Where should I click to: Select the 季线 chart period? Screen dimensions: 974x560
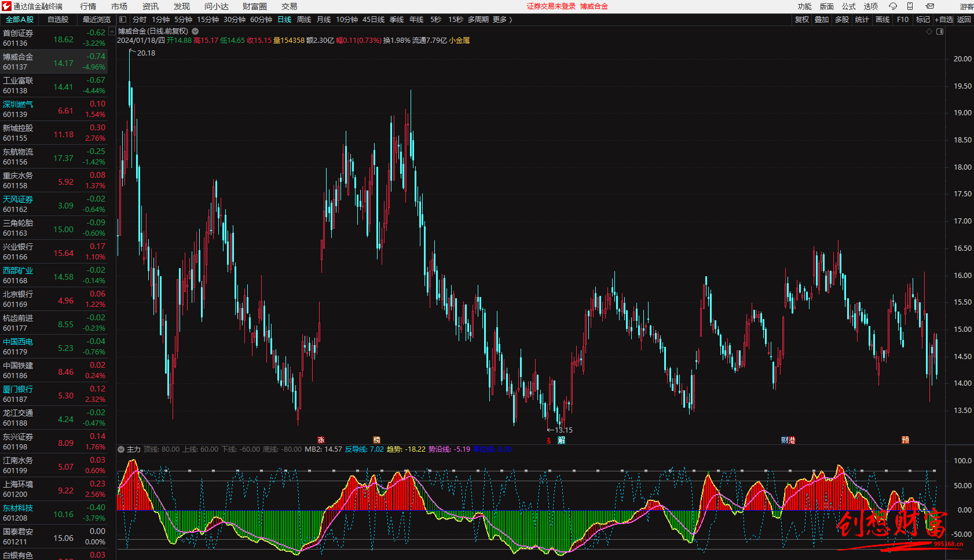click(x=397, y=20)
